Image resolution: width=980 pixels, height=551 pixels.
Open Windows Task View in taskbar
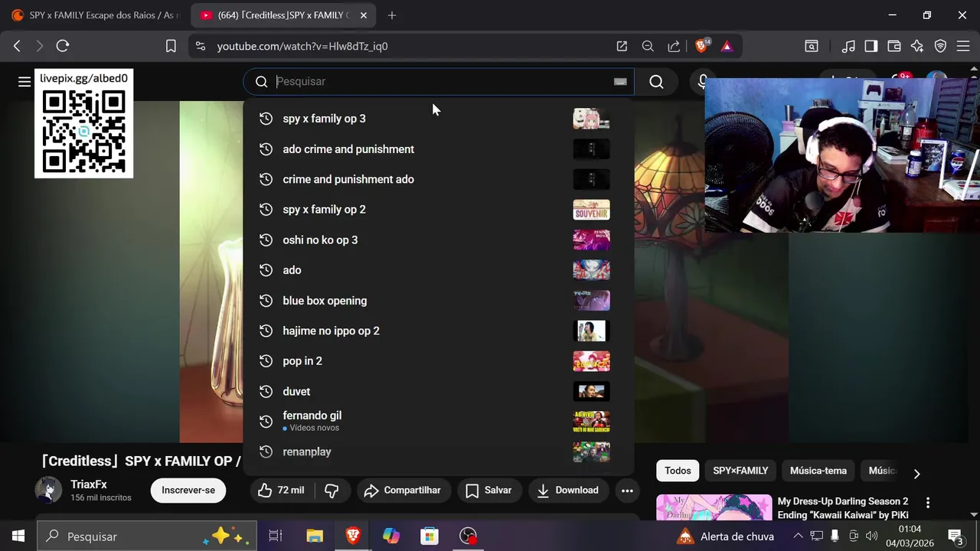coord(276,536)
